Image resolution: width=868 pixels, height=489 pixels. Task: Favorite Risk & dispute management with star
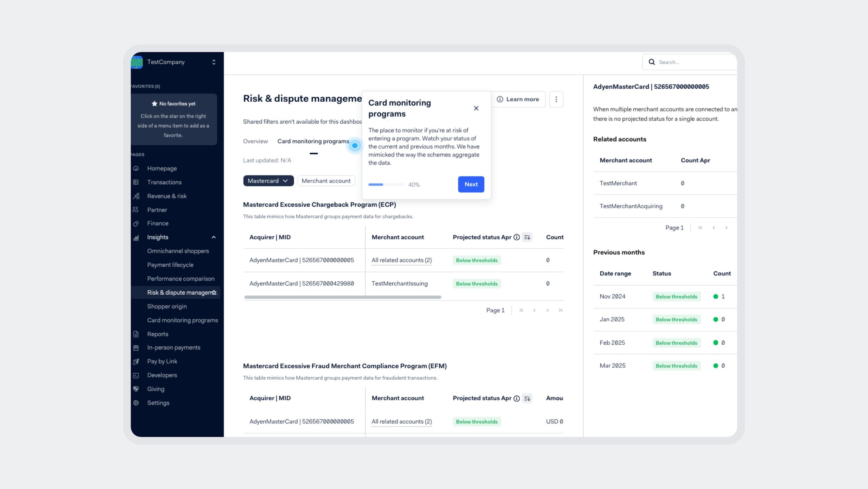pyautogui.click(x=214, y=292)
